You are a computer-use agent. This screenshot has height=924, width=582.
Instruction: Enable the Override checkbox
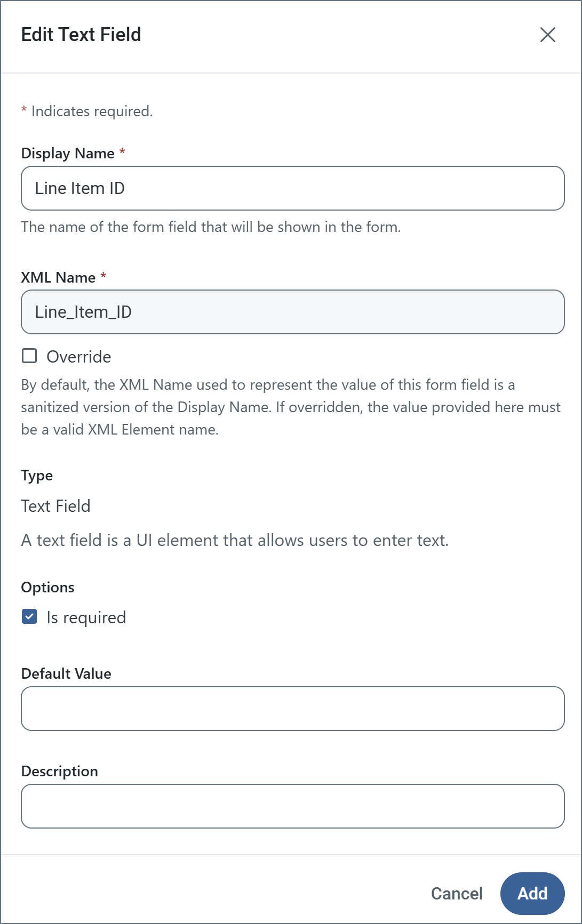(x=29, y=356)
